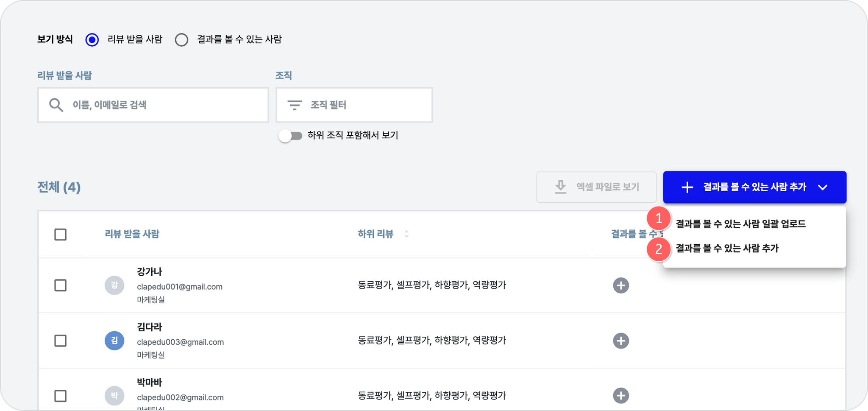Screen dimensions: 868x411
Task: Click the 조직 필터 filter icon
Action: pyautogui.click(x=295, y=105)
